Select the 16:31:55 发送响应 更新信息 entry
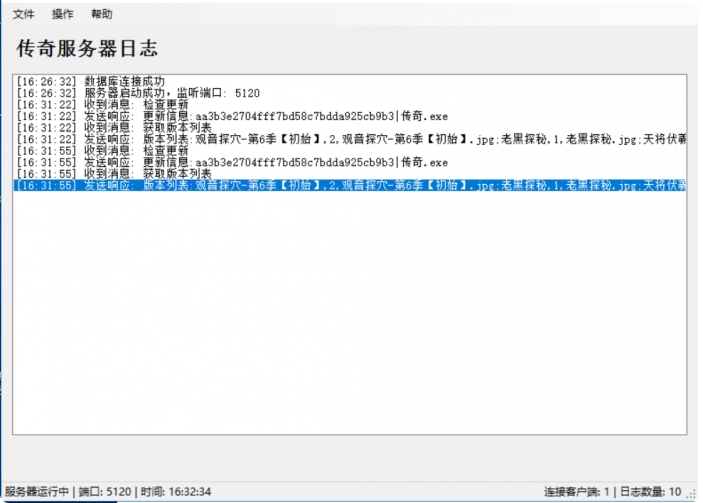The image size is (703, 503). pyautogui.click(x=232, y=162)
